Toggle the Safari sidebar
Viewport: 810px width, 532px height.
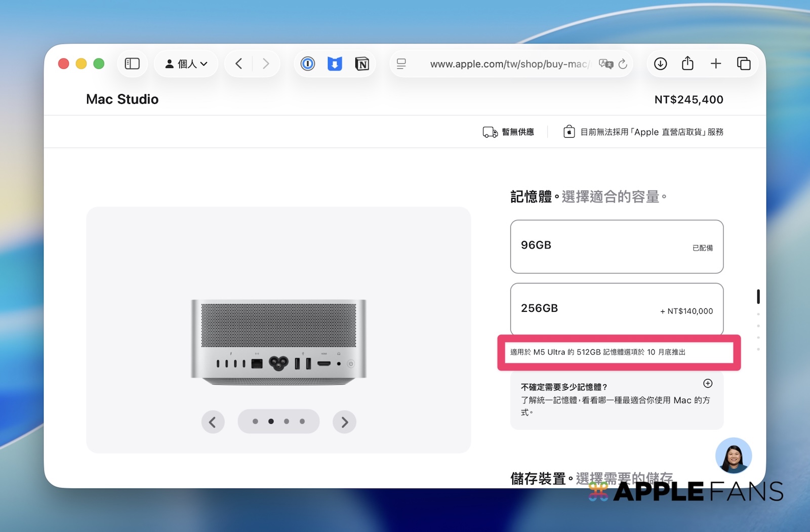pos(132,64)
